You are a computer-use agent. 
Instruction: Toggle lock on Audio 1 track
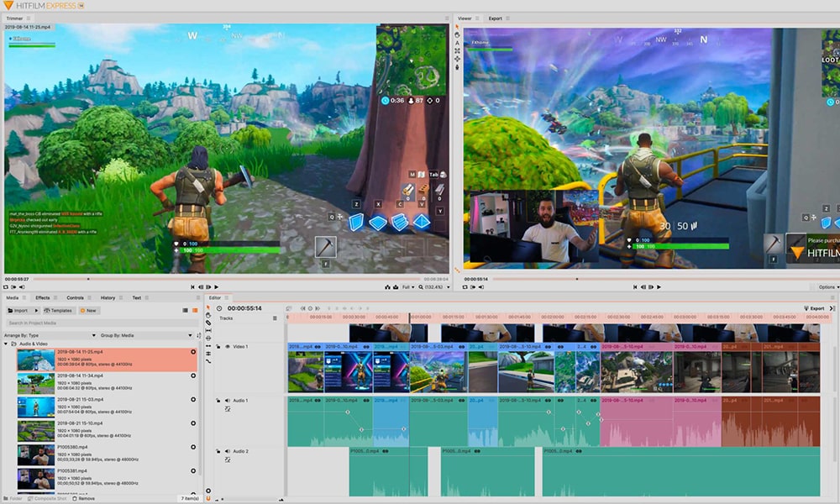coord(218,400)
